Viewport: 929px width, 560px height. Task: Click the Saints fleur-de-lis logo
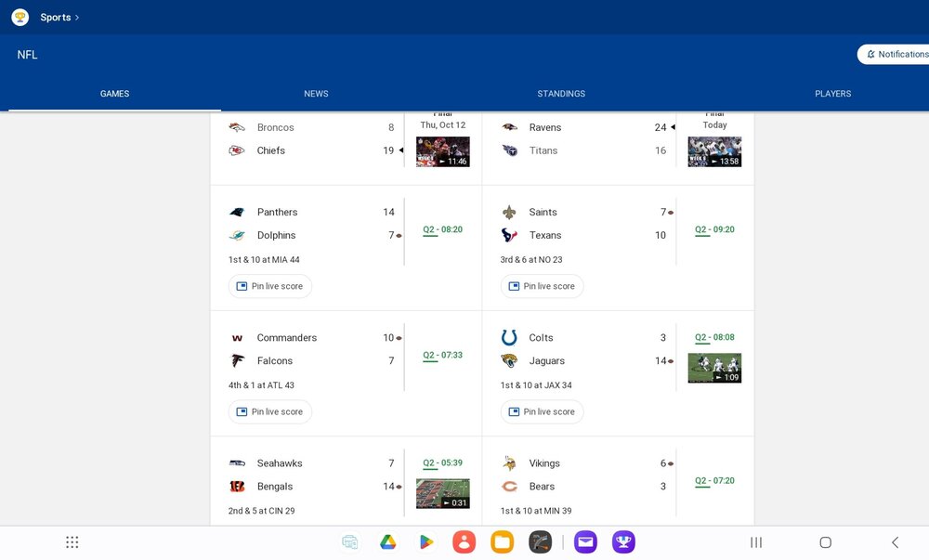pyautogui.click(x=509, y=212)
